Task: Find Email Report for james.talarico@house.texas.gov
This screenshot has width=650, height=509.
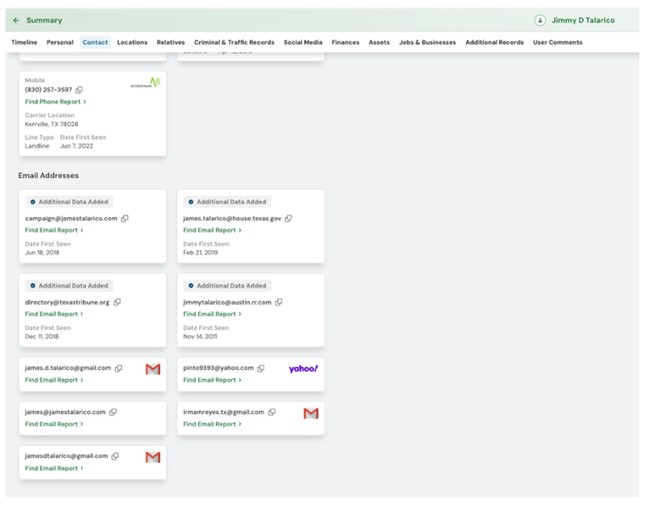Action: tap(212, 230)
